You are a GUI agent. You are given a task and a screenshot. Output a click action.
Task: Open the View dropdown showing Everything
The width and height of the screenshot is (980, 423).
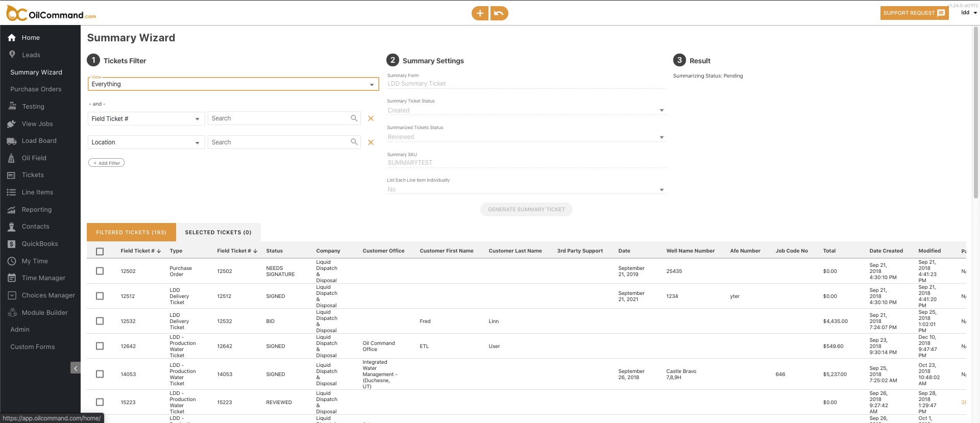pyautogui.click(x=233, y=84)
